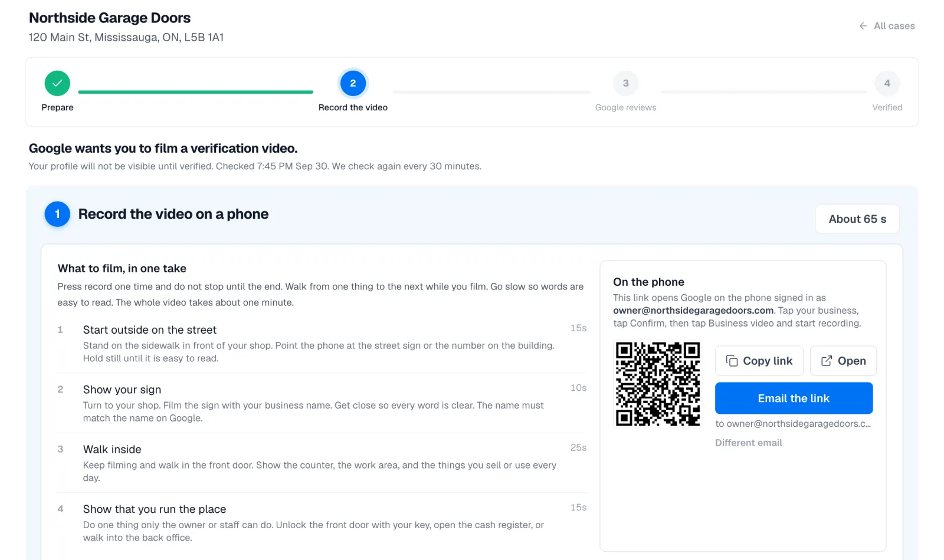Screen dimensions: 944x560
Task: Click the Northside Garage Doors heading
Action: click(x=110, y=18)
